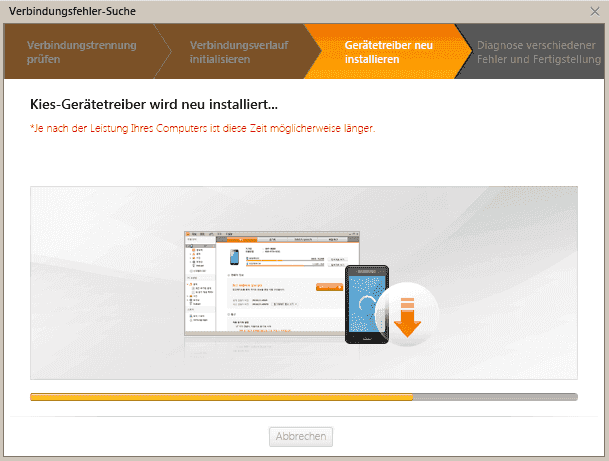This screenshot has width=609, height=461.
Task: Click the driver installation progress bar
Action: (304, 397)
